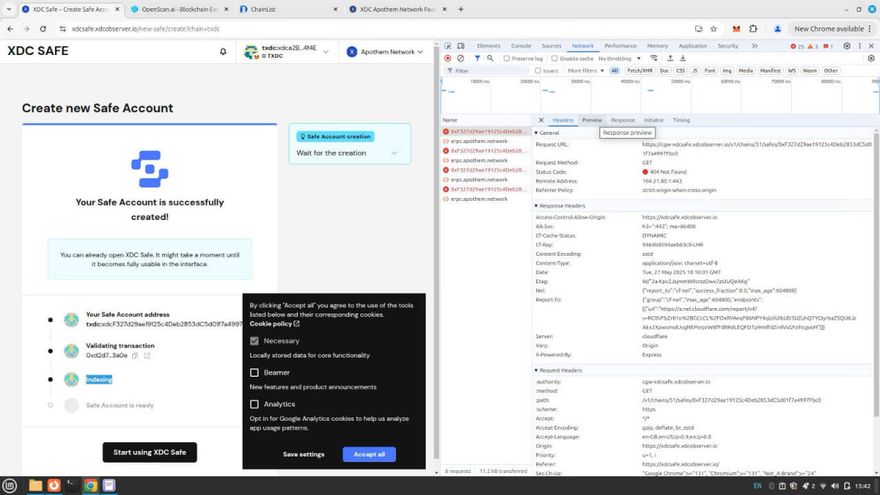
Task: Click the MetaMask fox extension icon
Action: [x=736, y=29]
